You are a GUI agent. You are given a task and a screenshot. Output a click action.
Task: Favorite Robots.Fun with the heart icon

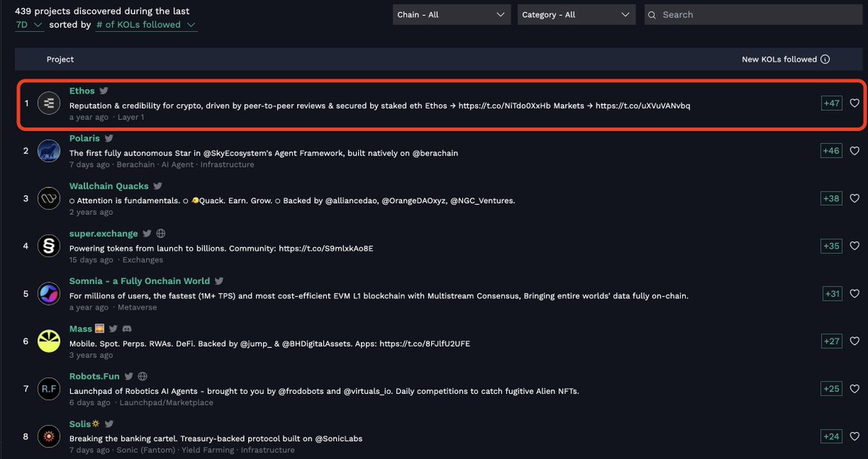(x=854, y=389)
